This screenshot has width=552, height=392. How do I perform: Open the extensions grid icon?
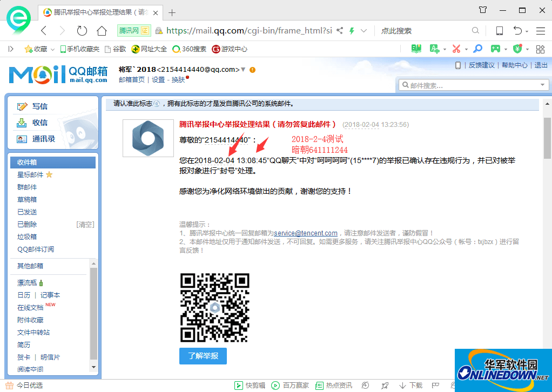[x=540, y=49]
